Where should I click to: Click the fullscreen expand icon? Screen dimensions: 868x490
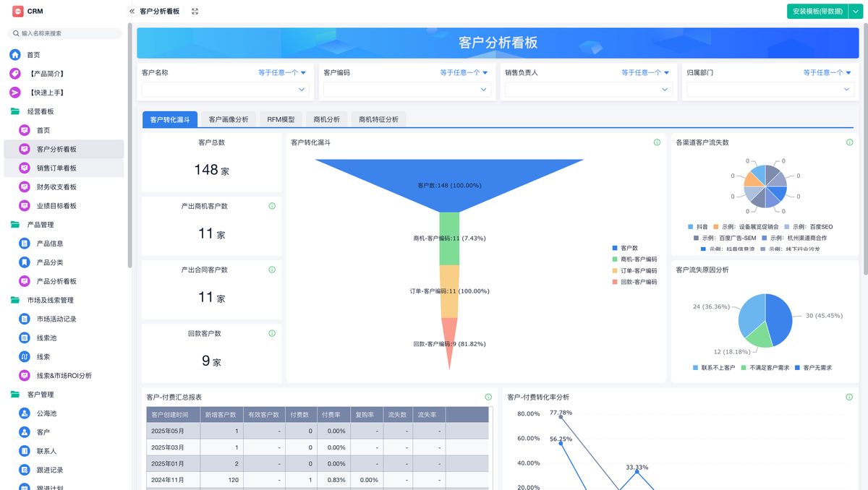click(195, 12)
